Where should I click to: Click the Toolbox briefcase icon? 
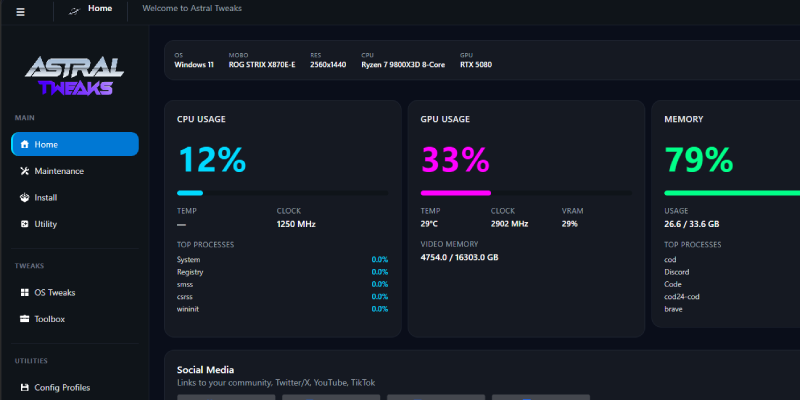25,319
